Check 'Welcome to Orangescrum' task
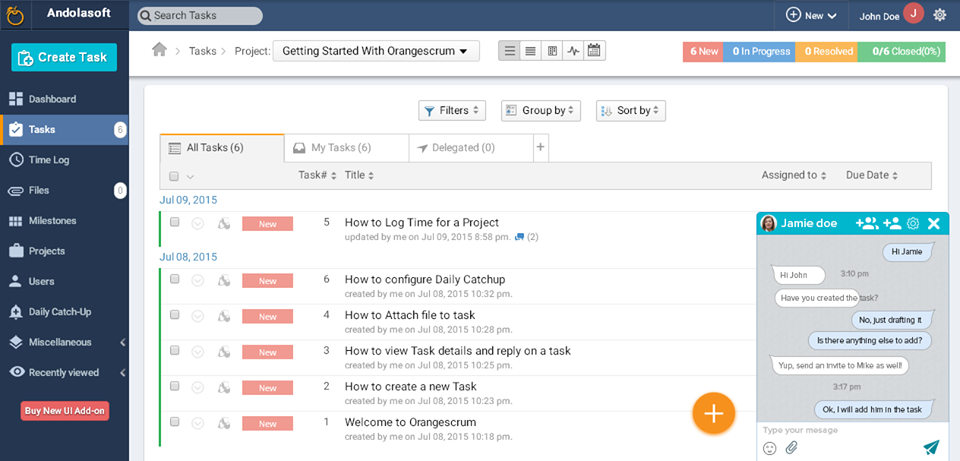The height and width of the screenshot is (461, 960). [x=174, y=422]
